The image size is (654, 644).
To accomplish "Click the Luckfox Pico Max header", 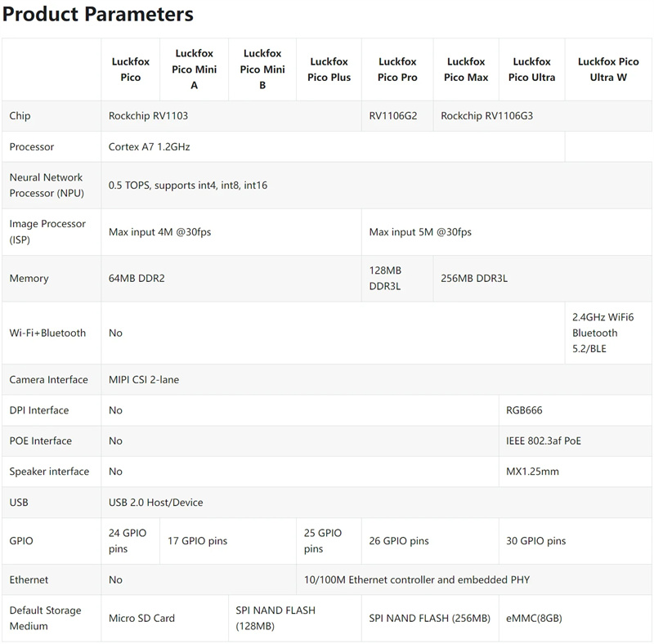I will point(466,69).
